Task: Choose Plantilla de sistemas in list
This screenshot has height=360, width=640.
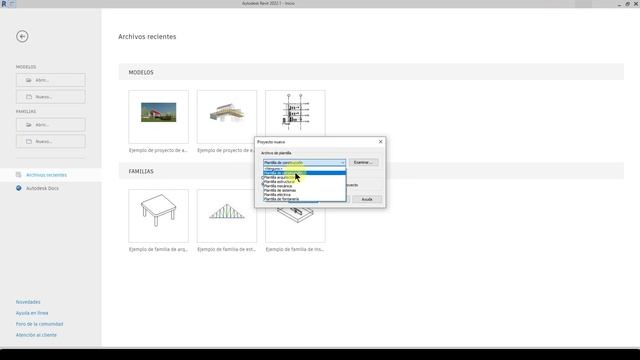Action: (304, 190)
